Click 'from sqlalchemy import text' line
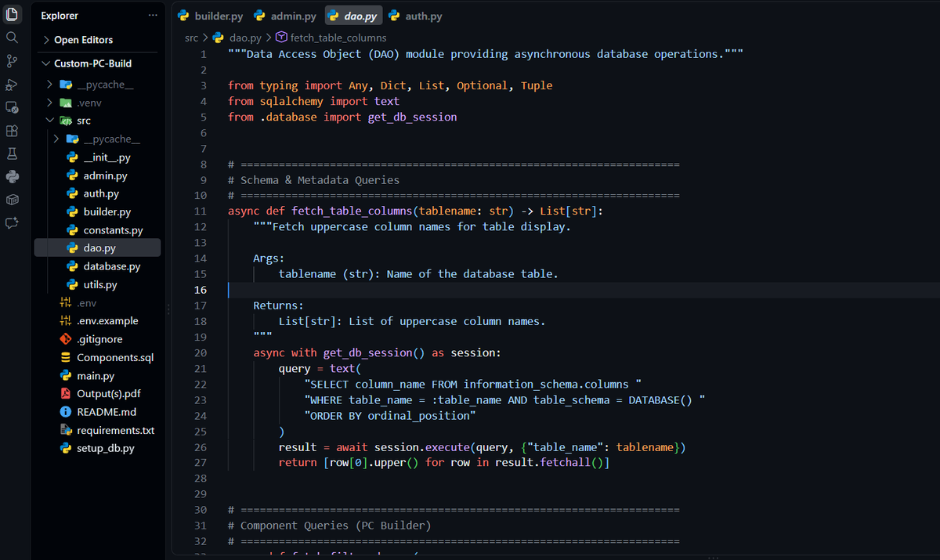The height and width of the screenshot is (560, 940). pyautogui.click(x=313, y=101)
